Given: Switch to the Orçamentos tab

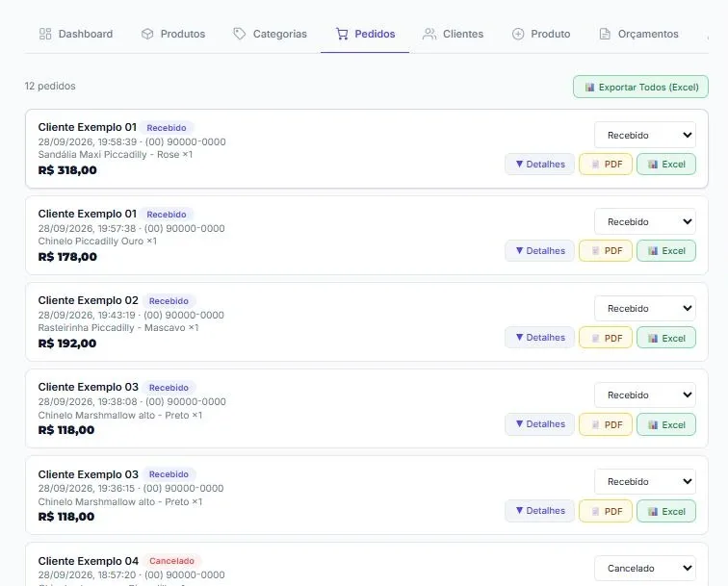Looking at the screenshot, I should click(x=638, y=34).
